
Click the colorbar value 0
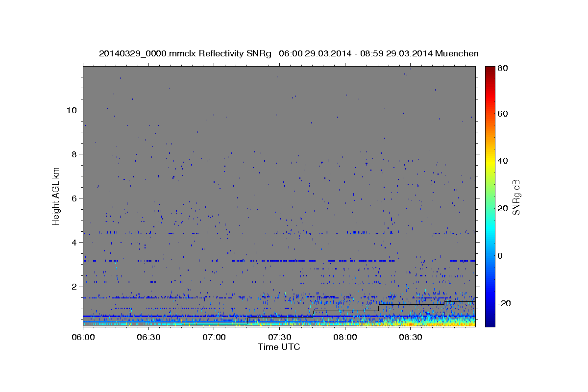point(499,256)
